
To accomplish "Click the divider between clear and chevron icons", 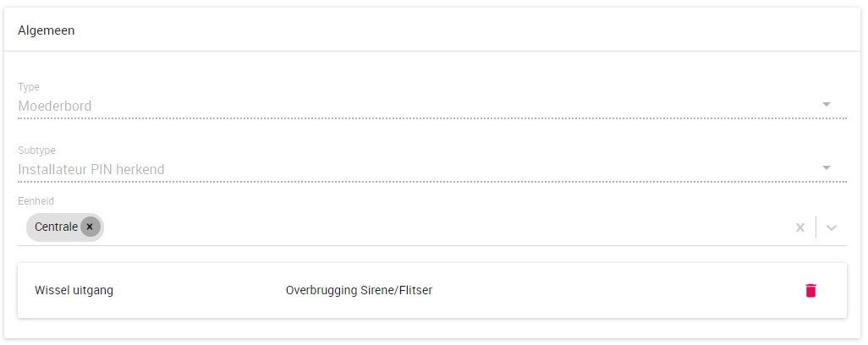I will [x=816, y=227].
